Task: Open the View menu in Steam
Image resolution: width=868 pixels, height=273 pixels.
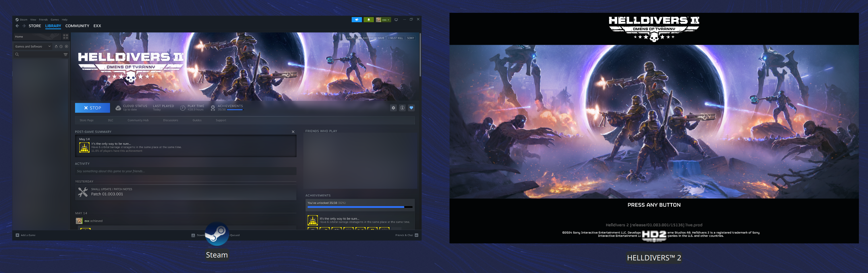Action: (33, 20)
